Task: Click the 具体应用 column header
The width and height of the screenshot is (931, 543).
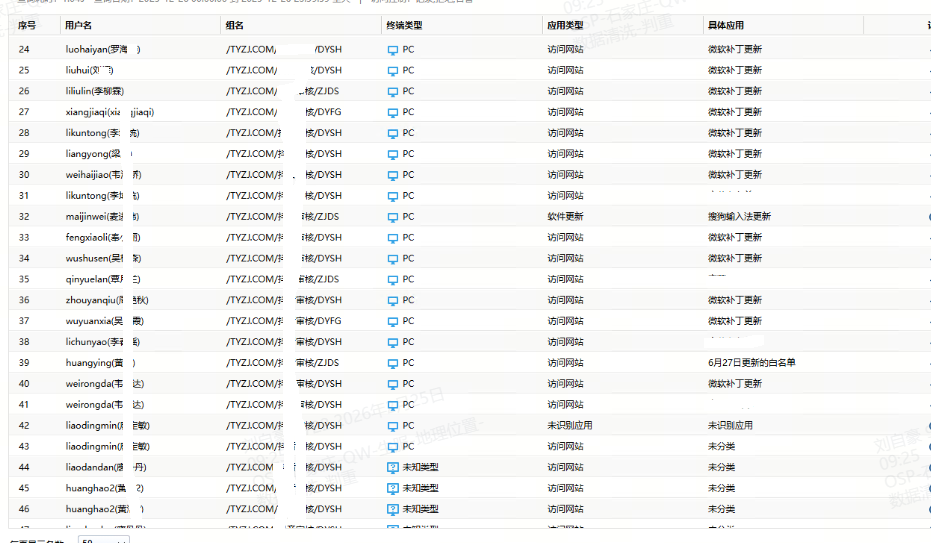Action: (725, 23)
